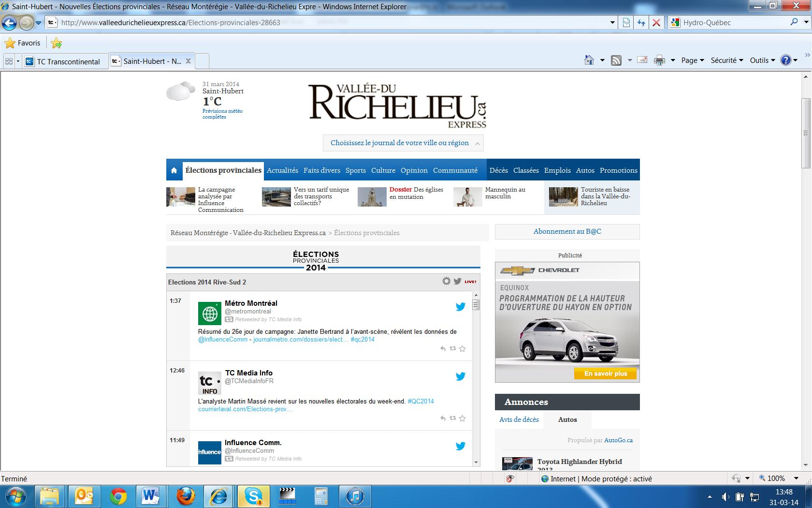Launch Firefox from the taskbar
Image resolution: width=812 pixels, height=508 pixels.
[185, 496]
